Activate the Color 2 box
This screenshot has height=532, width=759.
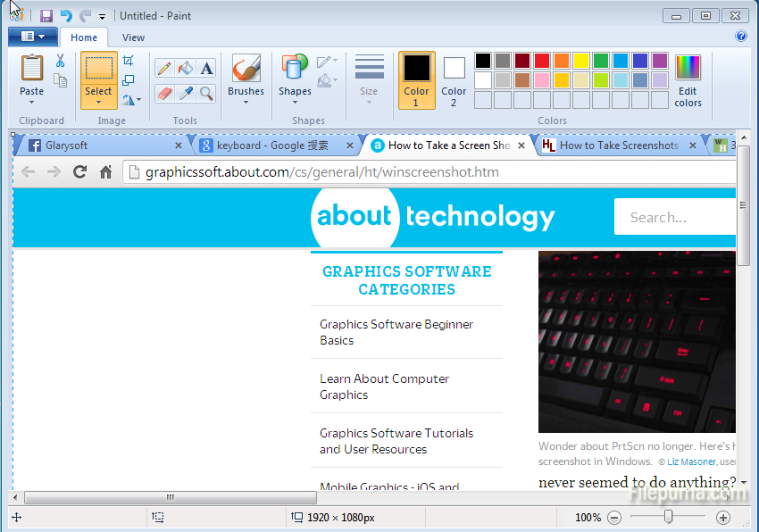coord(454,79)
